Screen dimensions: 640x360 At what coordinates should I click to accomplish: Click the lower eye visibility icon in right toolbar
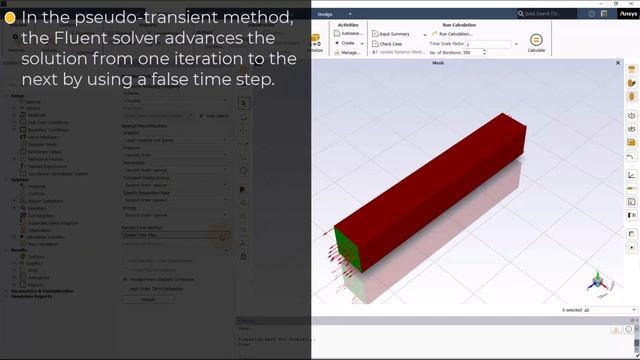(631, 129)
